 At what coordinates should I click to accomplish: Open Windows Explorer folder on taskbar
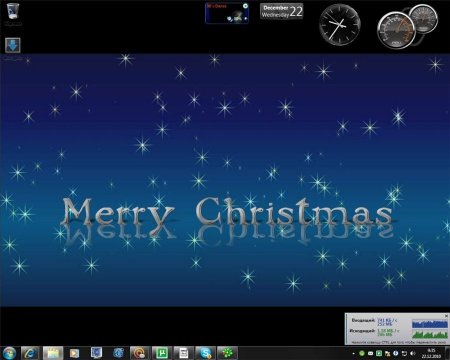(53, 353)
